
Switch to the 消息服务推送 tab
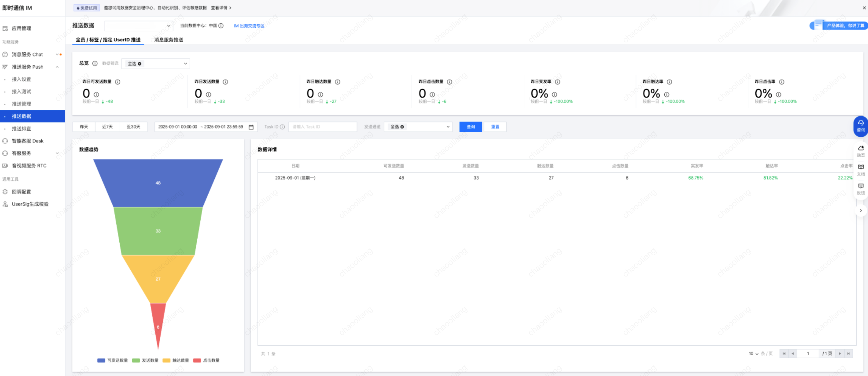(168, 40)
